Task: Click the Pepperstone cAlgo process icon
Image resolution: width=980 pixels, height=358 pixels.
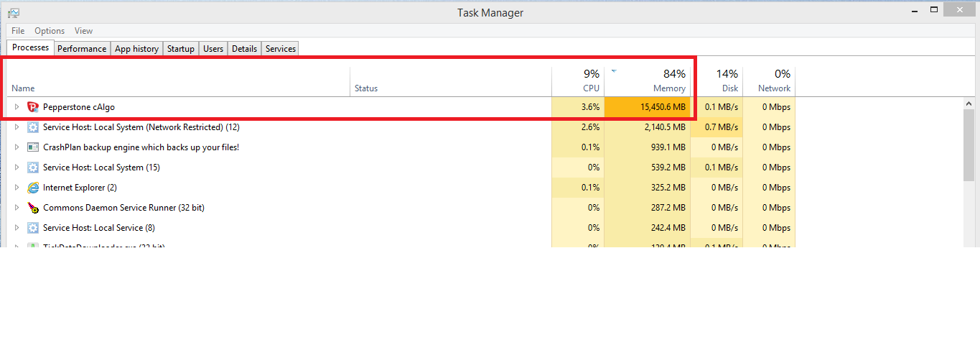Action: click(x=32, y=107)
